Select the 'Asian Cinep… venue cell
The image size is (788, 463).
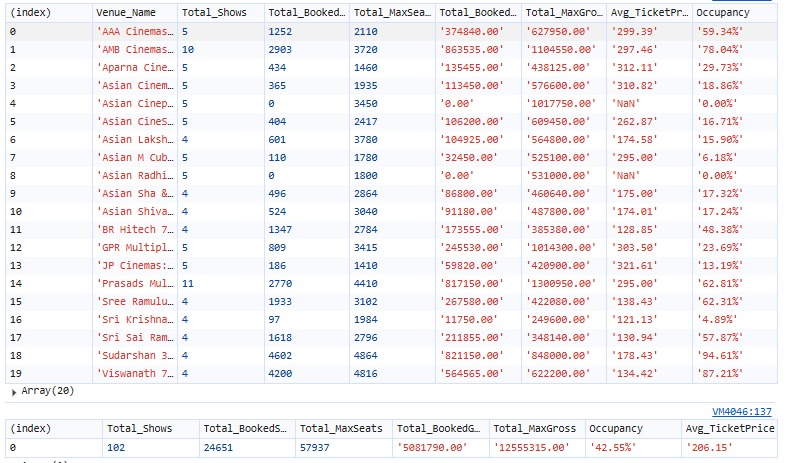tap(135, 104)
